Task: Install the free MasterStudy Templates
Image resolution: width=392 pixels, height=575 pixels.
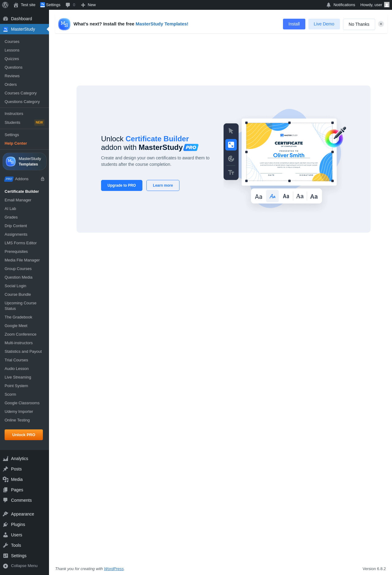Action: pos(294,24)
